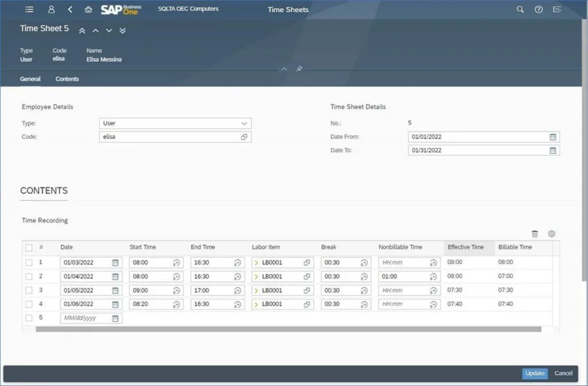Open time picker for row 2 break
Image resolution: width=588 pixels, height=386 pixels.
tap(364, 276)
